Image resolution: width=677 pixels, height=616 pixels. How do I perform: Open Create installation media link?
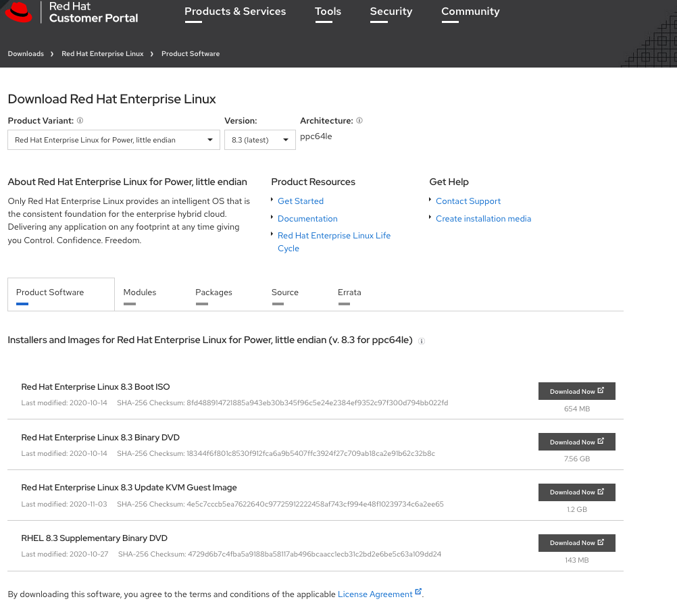click(483, 219)
